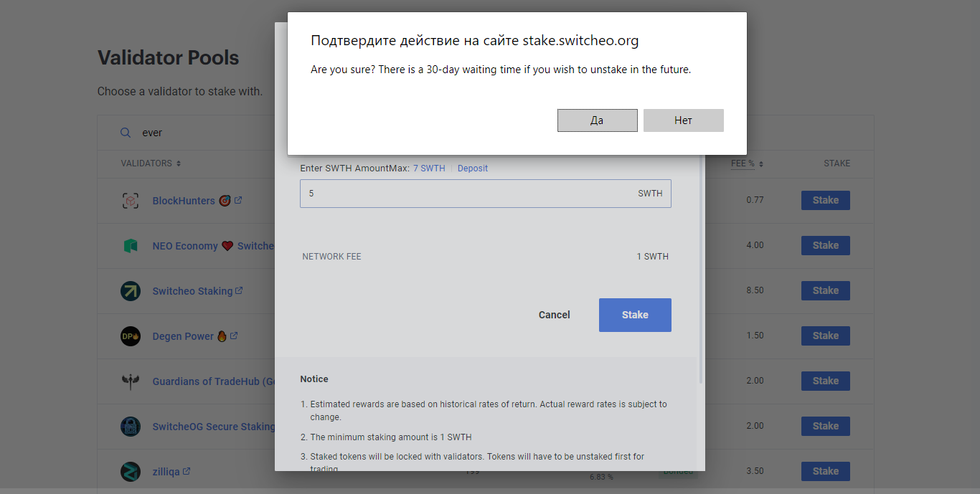Image resolution: width=980 pixels, height=494 pixels.
Task: Open the external link icon beside Degen Power
Action: [x=234, y=336]
